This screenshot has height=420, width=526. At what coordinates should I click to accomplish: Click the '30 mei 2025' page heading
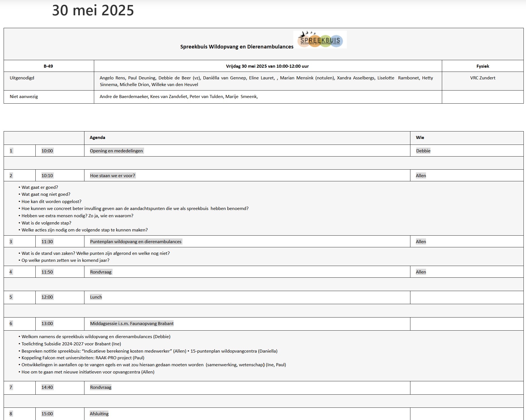(x=93, y=10)
